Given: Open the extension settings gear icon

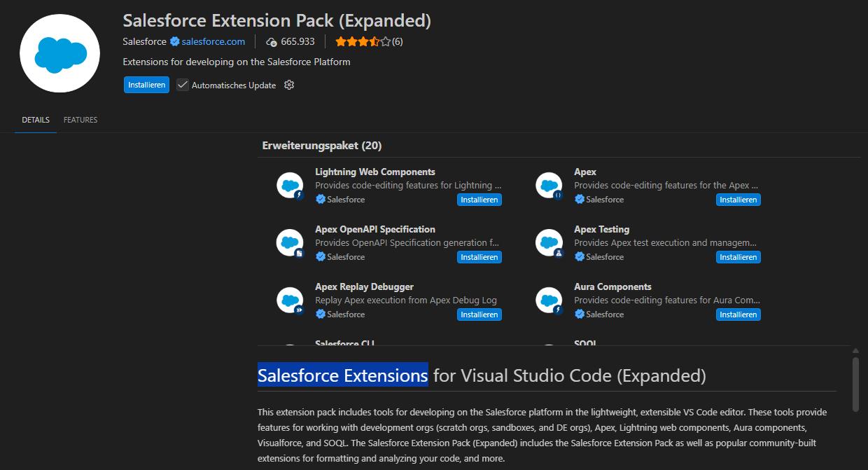Looking at the screenshot, I should [289, 85].
